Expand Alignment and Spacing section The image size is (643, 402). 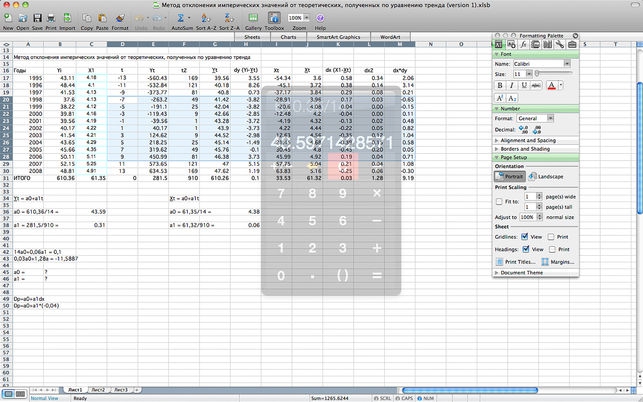497,140
